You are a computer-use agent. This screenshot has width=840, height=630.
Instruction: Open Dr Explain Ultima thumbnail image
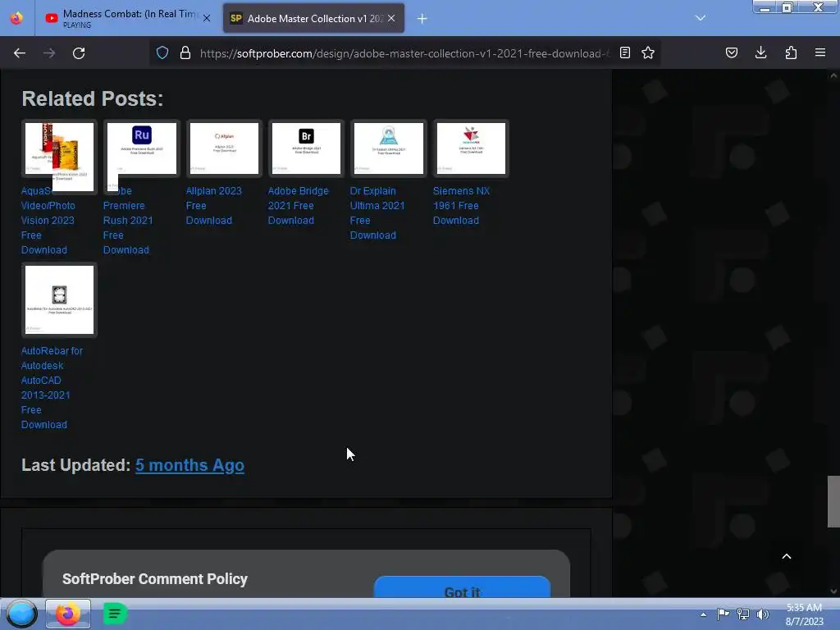[388, 148]
